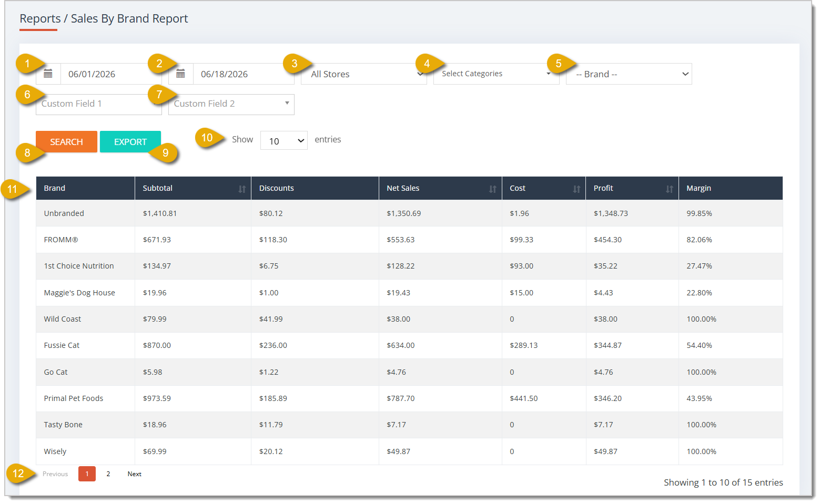Click current page 1 pagination button
Image resolution: width=820 pixels, height=504 pixels.
tap(87, 474)
